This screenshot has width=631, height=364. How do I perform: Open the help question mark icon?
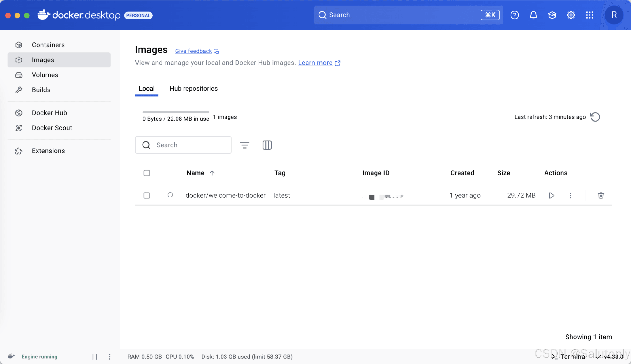(x=515, y=15)
